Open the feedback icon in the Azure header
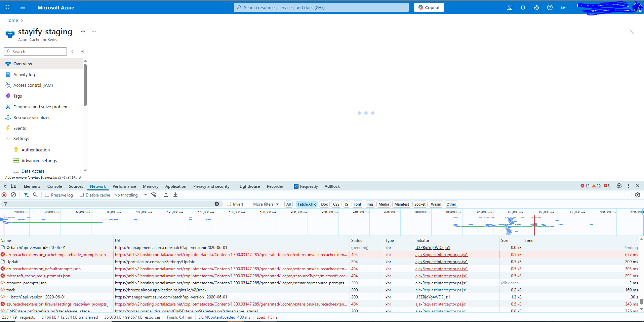 563,7
